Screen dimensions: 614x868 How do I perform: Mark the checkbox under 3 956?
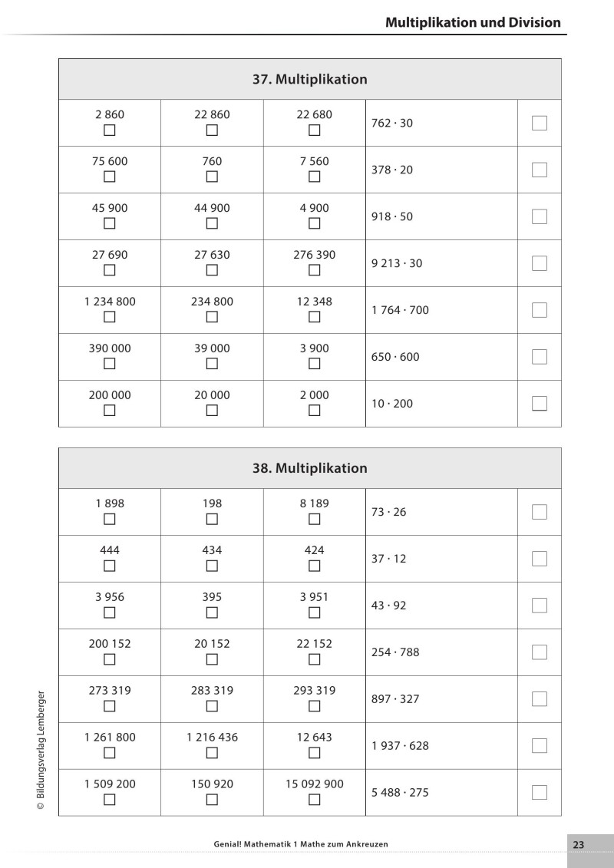click(110, 613)
